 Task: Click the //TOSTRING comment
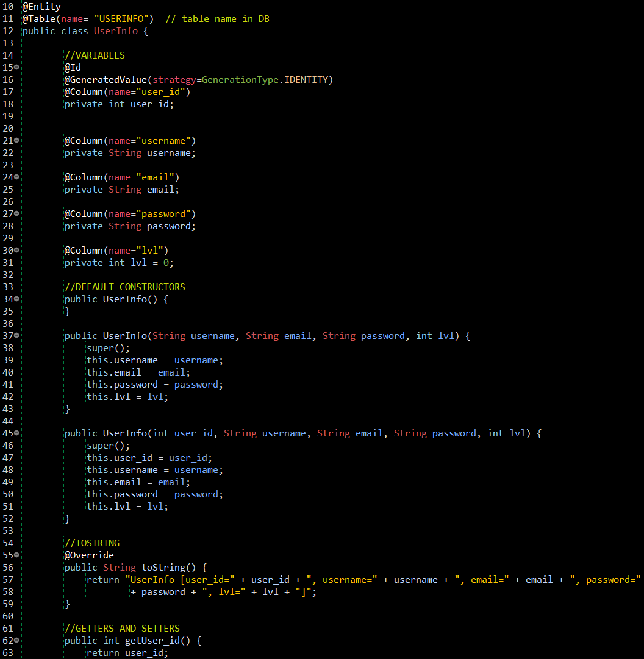point(92,543)
